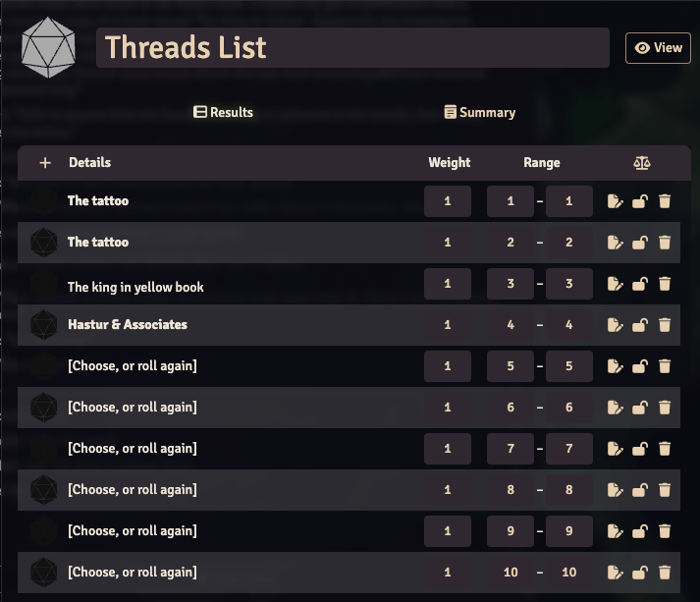Delete the result with range 7
This screenshot has width=700, height=602.
pos(665,449)
